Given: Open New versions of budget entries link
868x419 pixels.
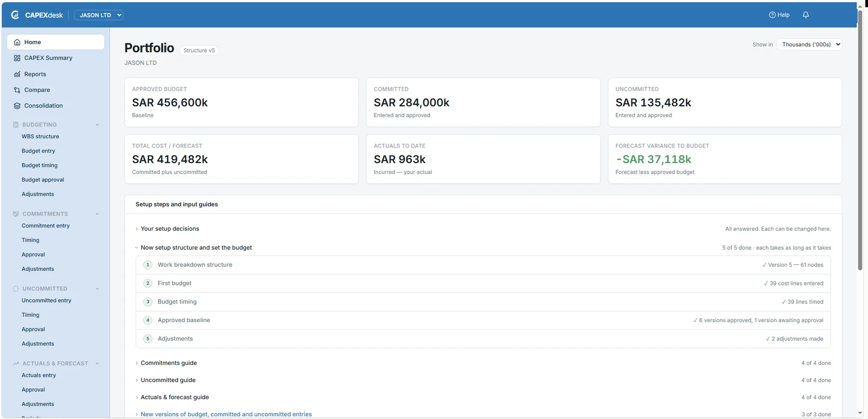Looking at the screenshot, I should [226, 415].
